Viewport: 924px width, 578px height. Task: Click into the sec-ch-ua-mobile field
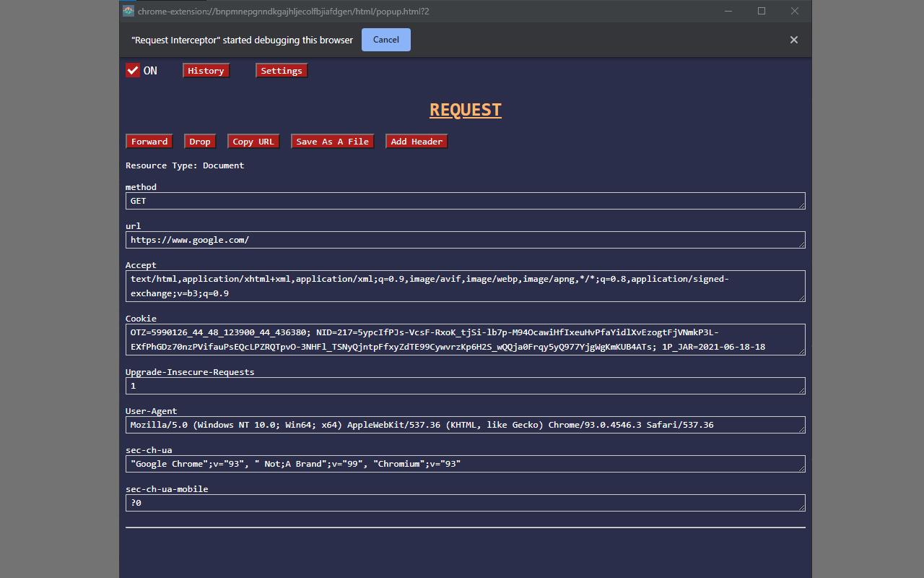coord(466,503)
